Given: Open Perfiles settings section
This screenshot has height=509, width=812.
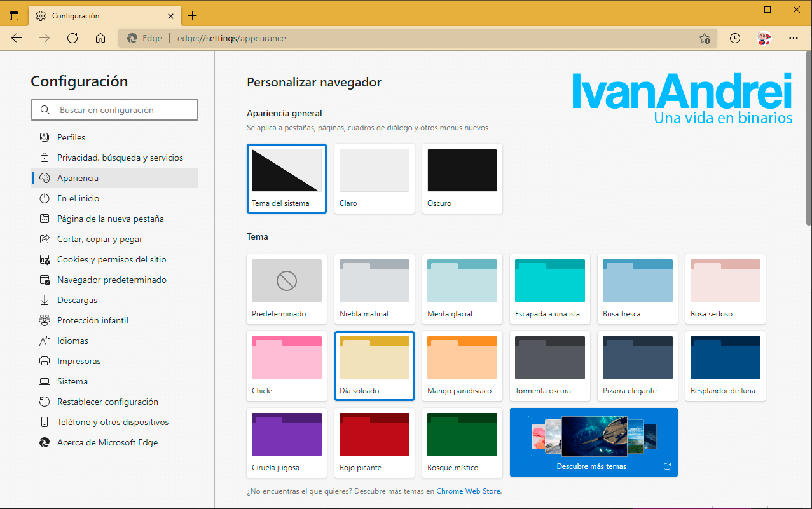Looking at the screenshot, I should tap(114, 137).
